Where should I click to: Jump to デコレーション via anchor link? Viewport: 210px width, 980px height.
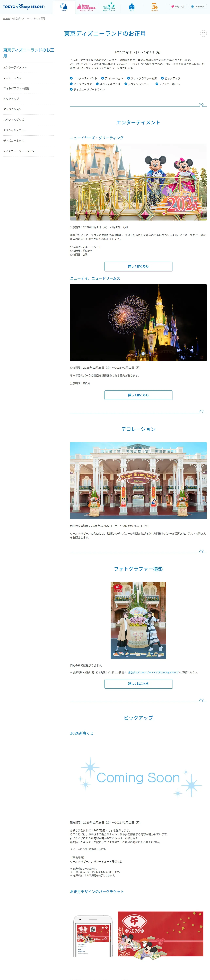[x=112, y=78]
